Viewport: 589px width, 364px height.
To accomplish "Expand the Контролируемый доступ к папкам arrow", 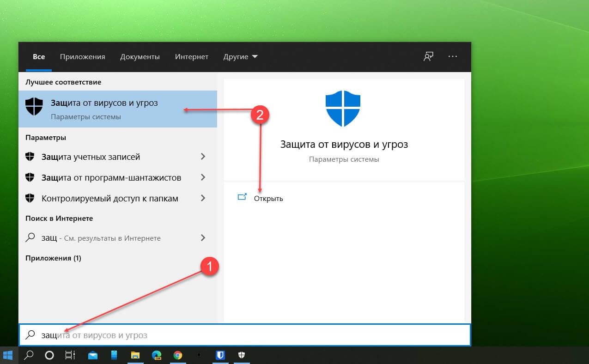I will coord(203,198).
